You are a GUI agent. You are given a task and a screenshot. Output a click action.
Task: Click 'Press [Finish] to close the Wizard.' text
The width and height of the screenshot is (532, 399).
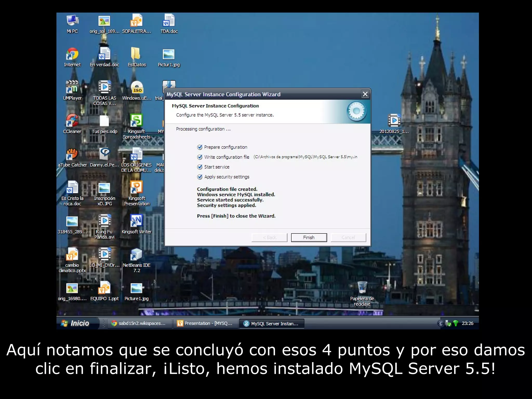(x=236, y=216)
